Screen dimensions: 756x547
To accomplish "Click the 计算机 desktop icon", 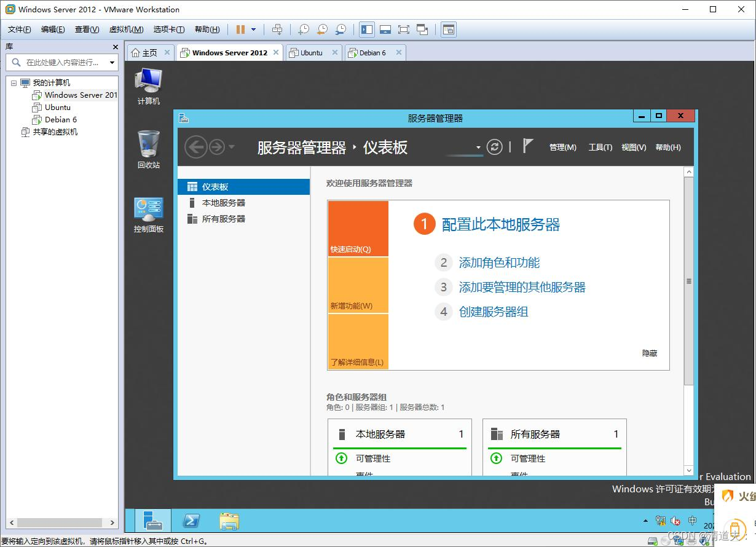I will pyautogui.click(x=148, y=86).
